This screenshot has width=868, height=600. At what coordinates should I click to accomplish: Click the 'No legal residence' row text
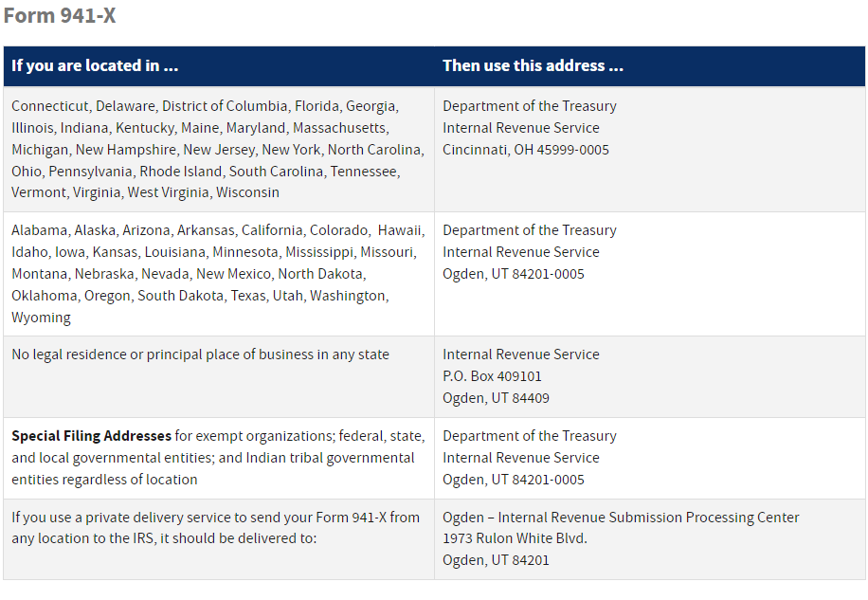point(200,355)
